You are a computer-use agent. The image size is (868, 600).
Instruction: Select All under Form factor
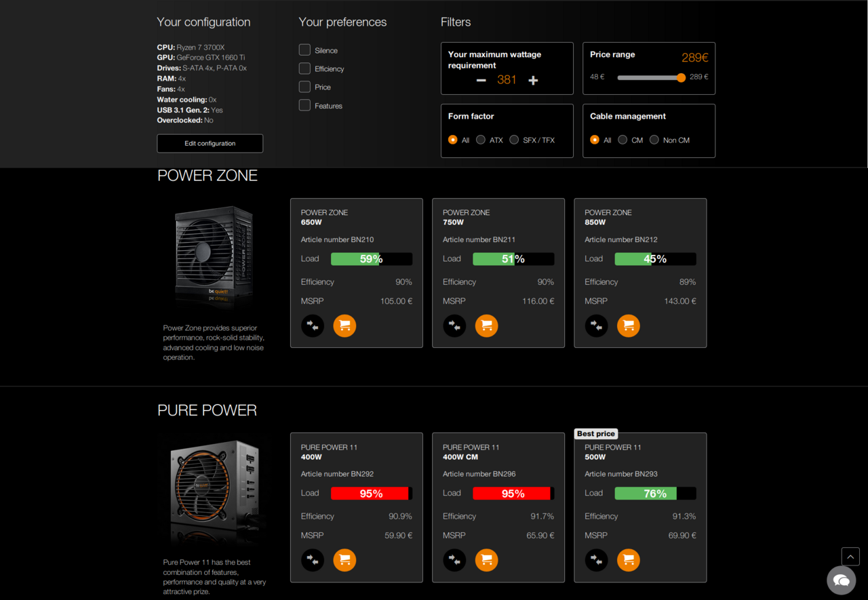coord(453,140)
